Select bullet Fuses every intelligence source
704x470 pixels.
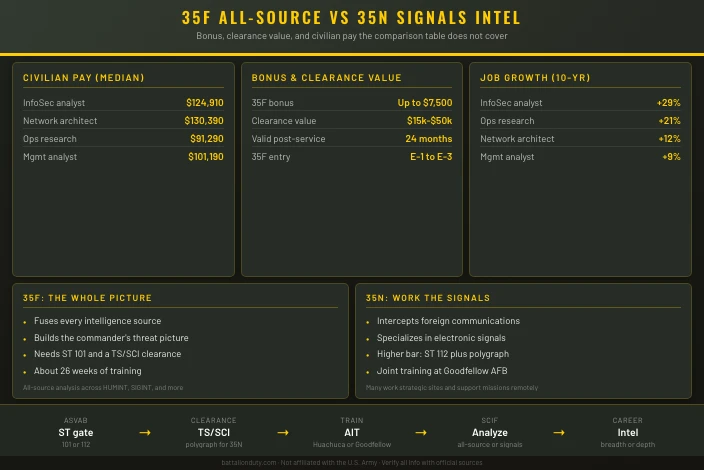coord(97,321)
